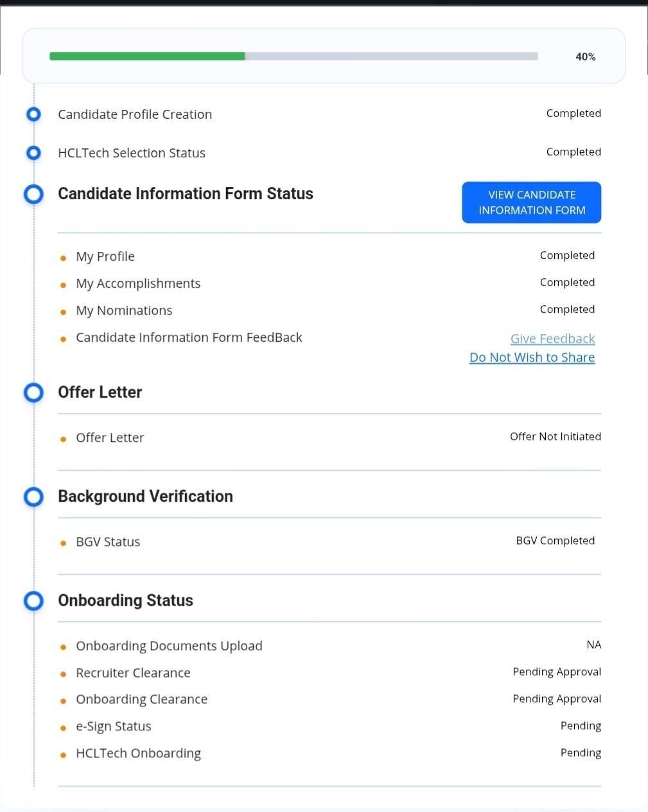Viewport: 648px width, 812px height.
Task: Open the View Candidate Information Form button
Action: point(531,202)
